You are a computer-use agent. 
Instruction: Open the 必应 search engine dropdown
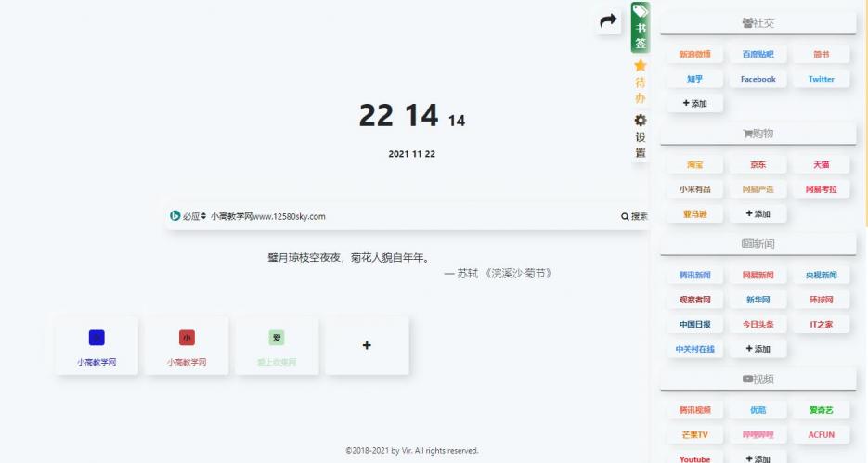point(188,216)
